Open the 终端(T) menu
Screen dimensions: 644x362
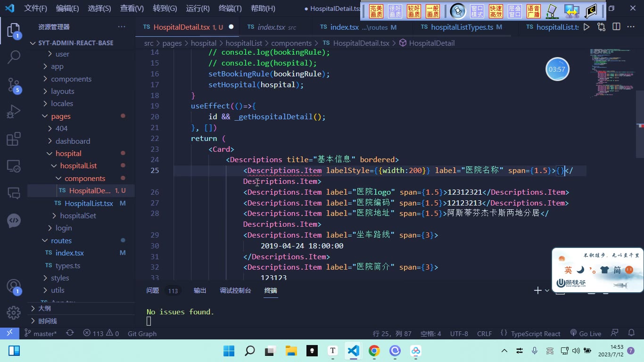pyautogui.click(x=230, y=8)
